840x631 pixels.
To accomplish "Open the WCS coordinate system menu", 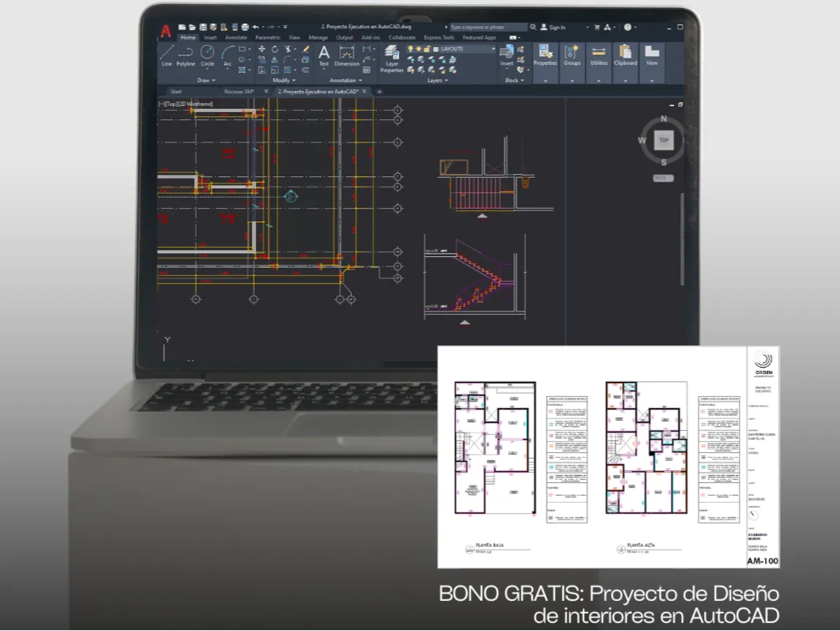I will click(663, 178).
